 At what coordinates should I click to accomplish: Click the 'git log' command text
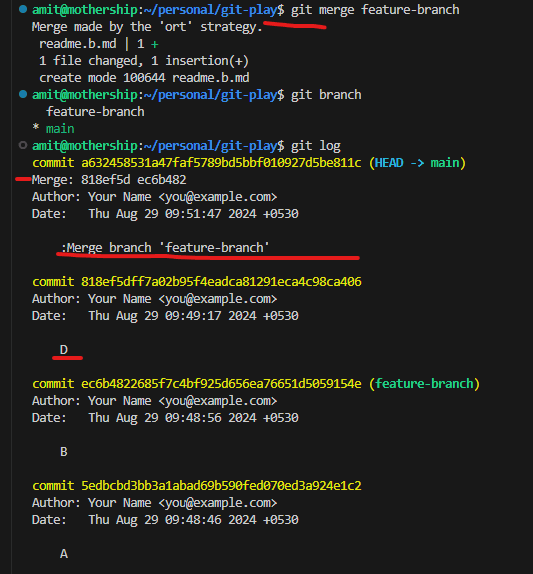pos(316,146)
